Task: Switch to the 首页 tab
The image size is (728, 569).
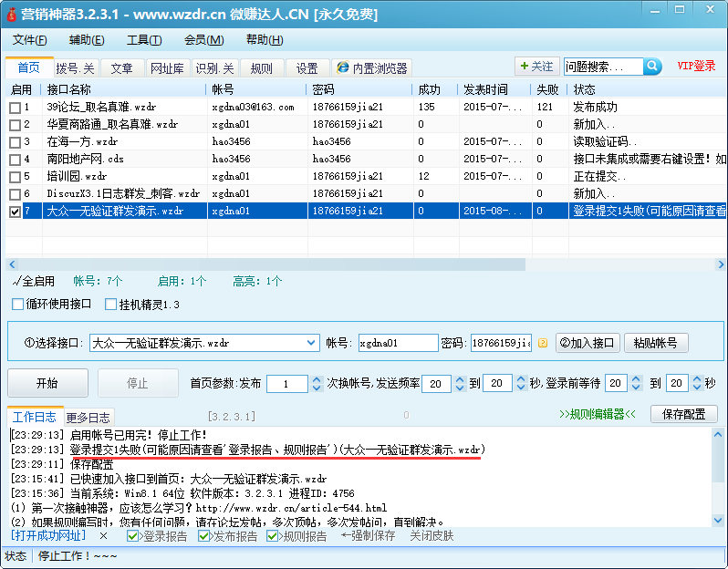Action: [29, 67]
